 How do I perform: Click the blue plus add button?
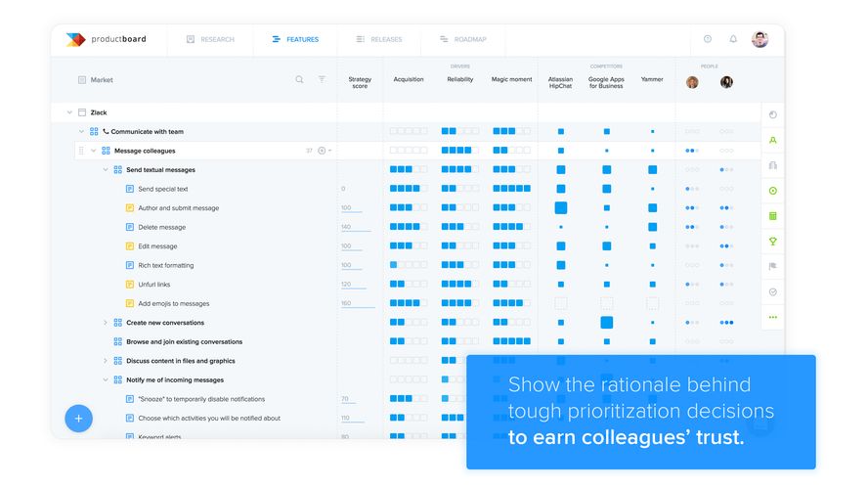[x=78, y=419]
